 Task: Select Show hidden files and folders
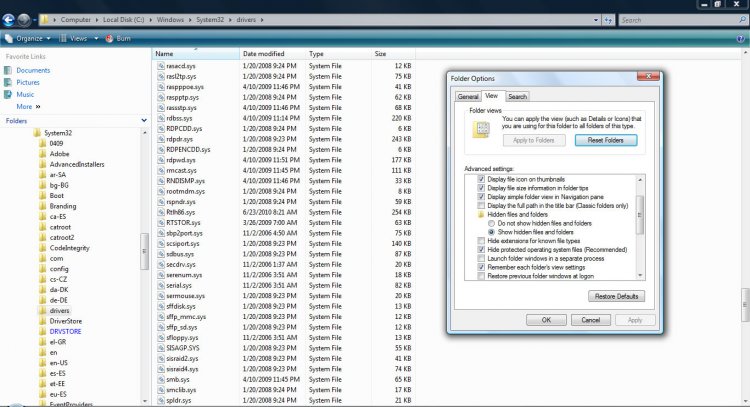(491, 232)
